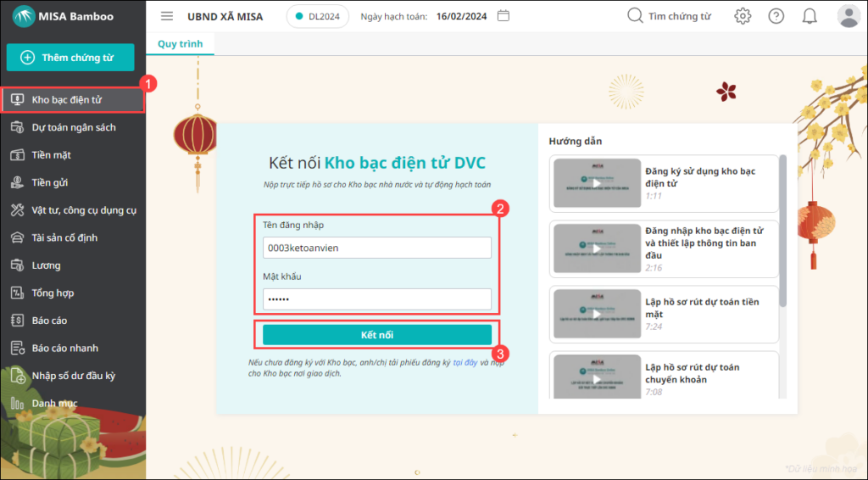Screen dimensions: 868x480
Task: Open the calendar date picker icon
Action: tap(504, 15)
